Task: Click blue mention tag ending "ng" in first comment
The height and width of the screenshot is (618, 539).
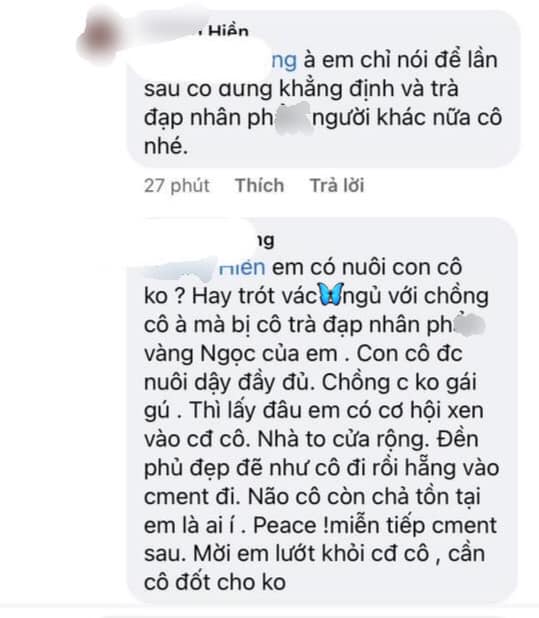Action: pyautogui.click(x=284, y=61)
